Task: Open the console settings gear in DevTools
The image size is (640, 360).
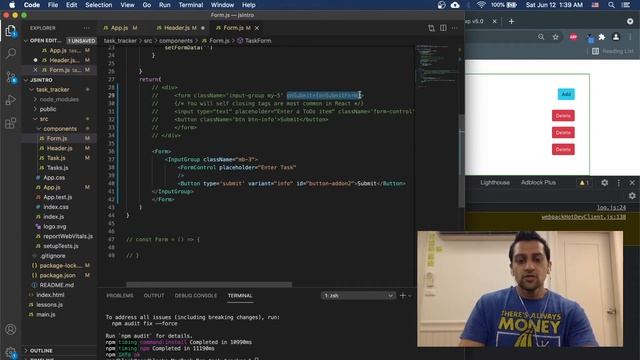Action: 632,196
